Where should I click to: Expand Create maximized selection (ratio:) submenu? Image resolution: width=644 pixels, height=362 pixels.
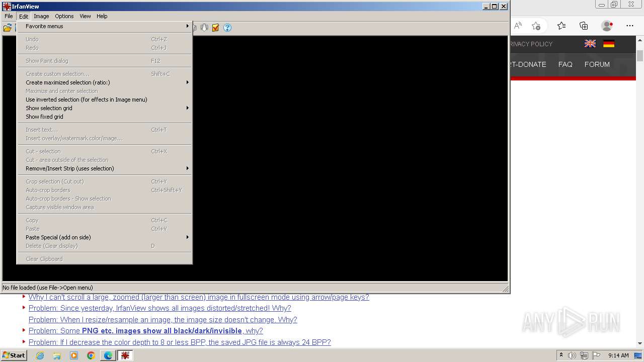(x=105, y=82)
